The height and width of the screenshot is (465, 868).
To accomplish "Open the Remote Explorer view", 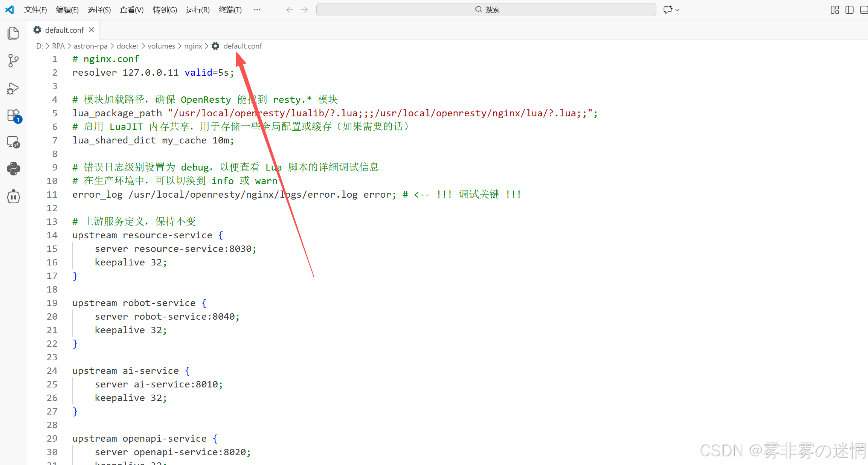I will coord(13,142).
